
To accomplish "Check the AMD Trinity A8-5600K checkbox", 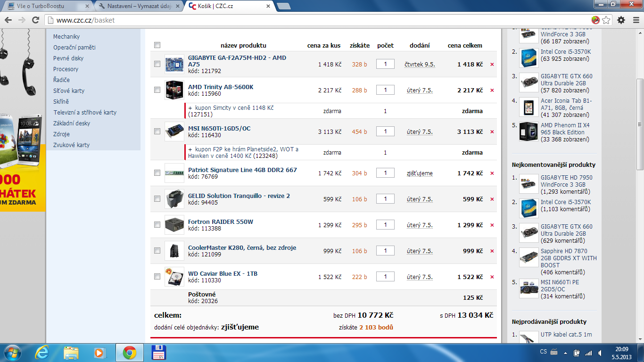I will click(x=157, y=90).
